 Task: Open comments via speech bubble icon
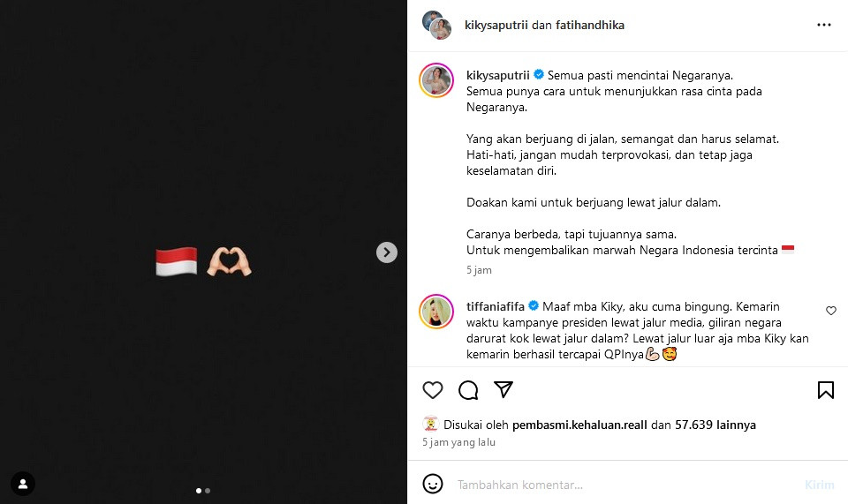coord(468,390)
